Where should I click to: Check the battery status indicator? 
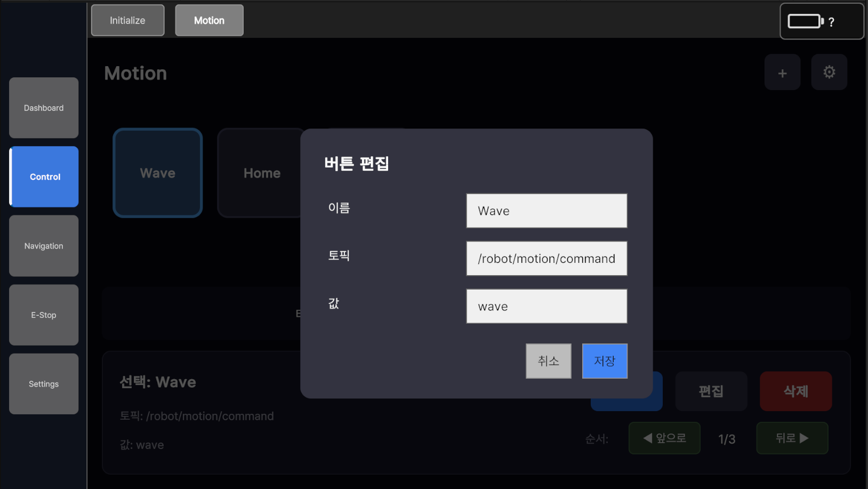coord(821,21)
